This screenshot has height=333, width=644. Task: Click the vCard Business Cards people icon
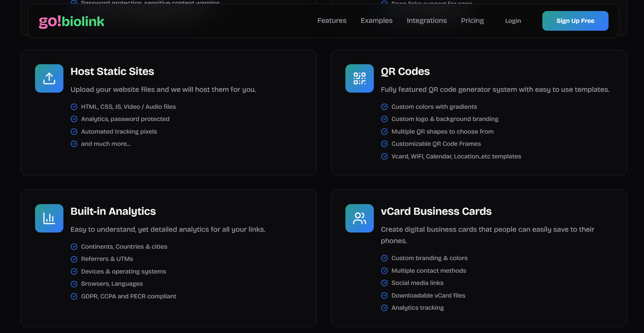(x=359, y=218)
